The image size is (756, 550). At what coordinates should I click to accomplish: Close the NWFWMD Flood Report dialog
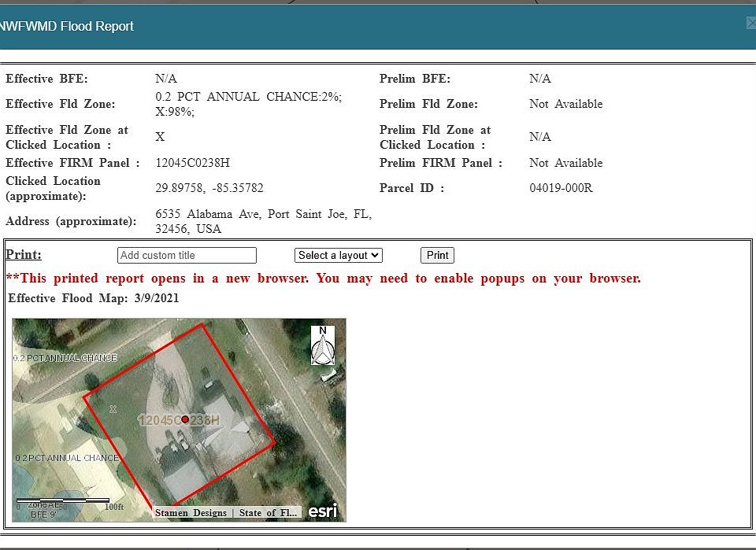tap(751, 24)
